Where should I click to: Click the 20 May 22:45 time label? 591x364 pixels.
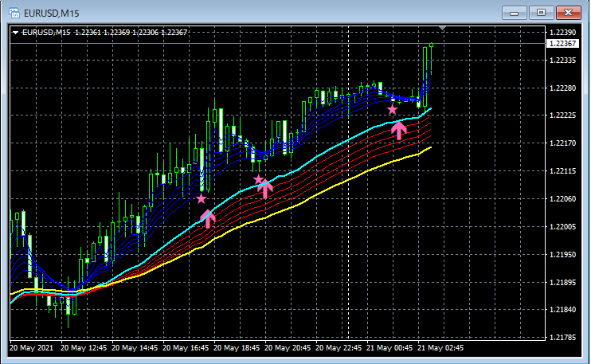point(339,348)
